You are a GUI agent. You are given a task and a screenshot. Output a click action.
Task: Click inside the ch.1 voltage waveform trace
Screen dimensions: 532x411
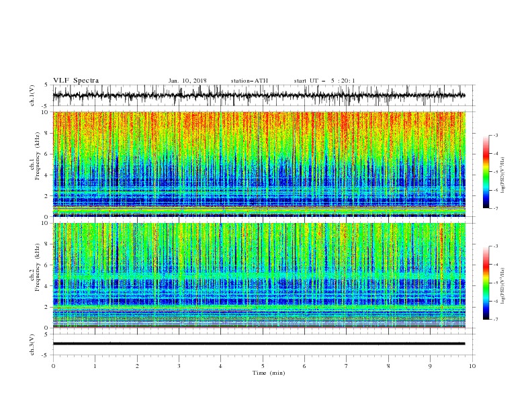(x=259, y=95)
